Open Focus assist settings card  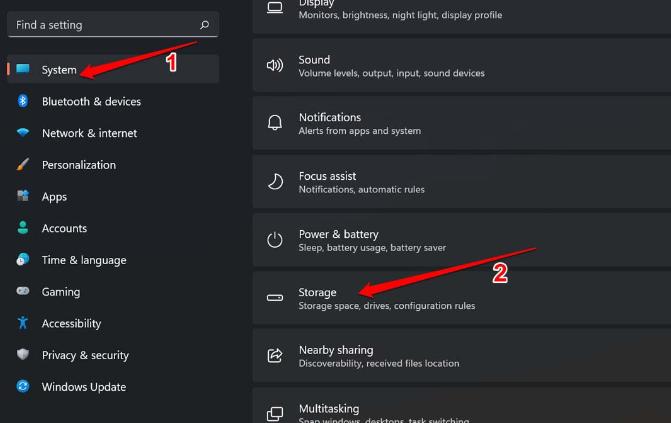462,182
